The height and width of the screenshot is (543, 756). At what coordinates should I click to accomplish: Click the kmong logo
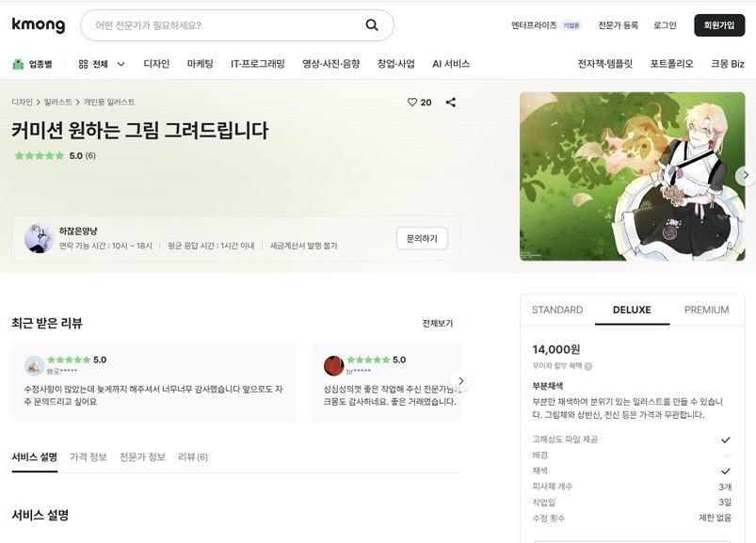pos(39,25)
